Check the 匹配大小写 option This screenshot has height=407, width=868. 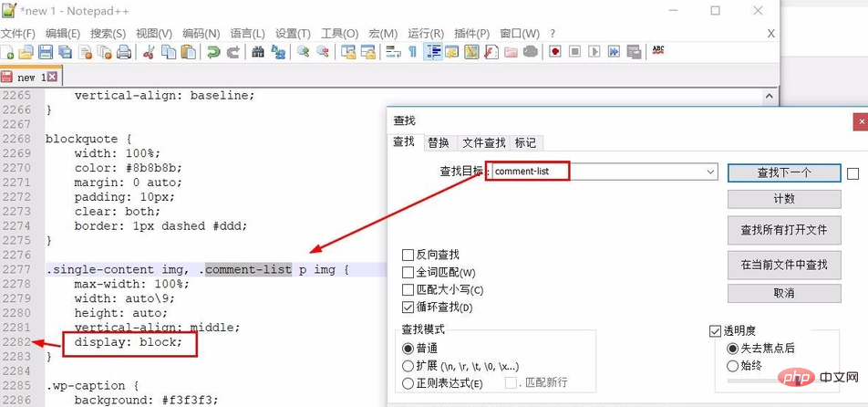click(408, 289)
